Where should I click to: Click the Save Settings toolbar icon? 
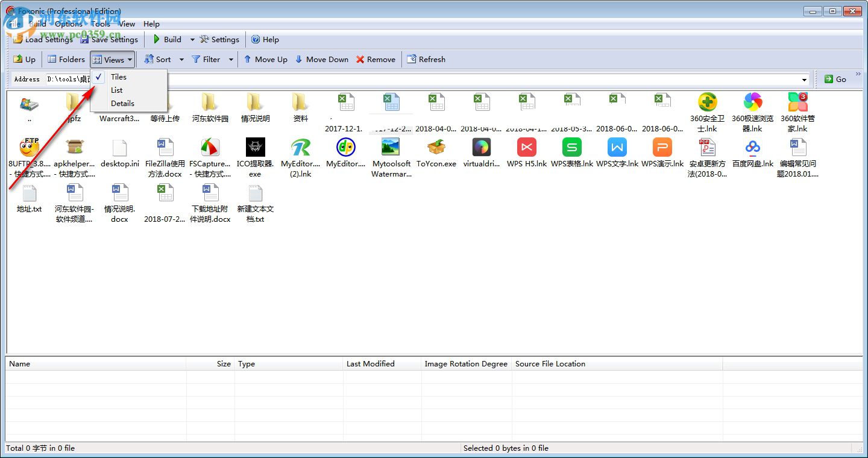[x=84, y=39]
